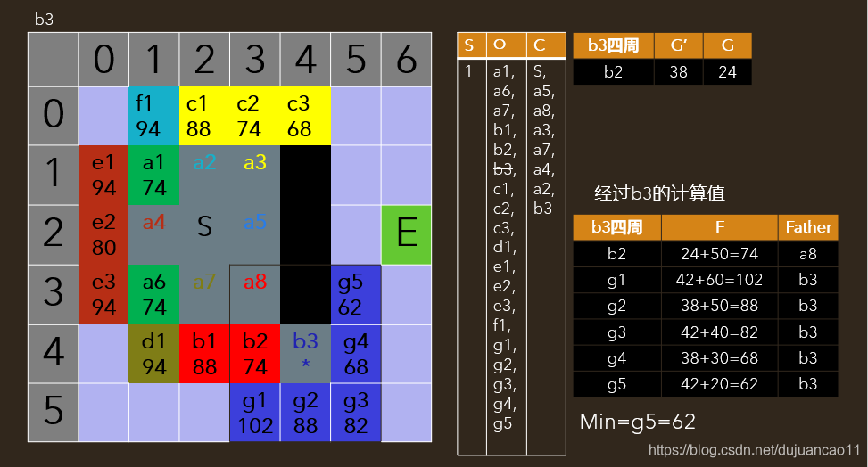Click blue cell g5 valued 62
Viewport: 868px width, 467px height.
pyautogui.click(x=356, y=294)
